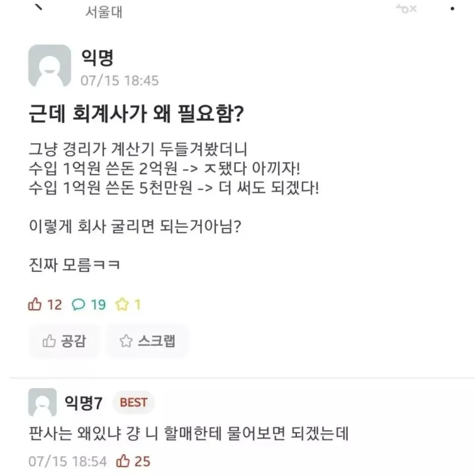Screen dimensions: 475x476
Task: Click the post author's anonymous avatar
Action: tap(49, 65)
